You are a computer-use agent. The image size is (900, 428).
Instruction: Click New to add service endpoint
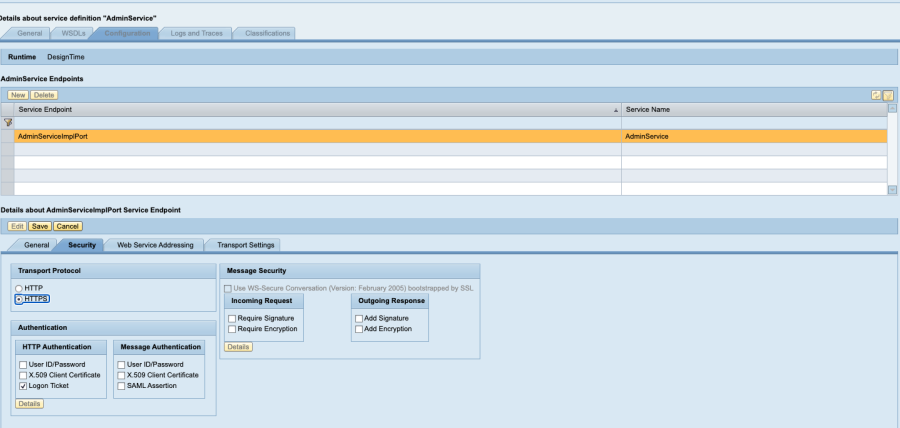coord(18,94)
